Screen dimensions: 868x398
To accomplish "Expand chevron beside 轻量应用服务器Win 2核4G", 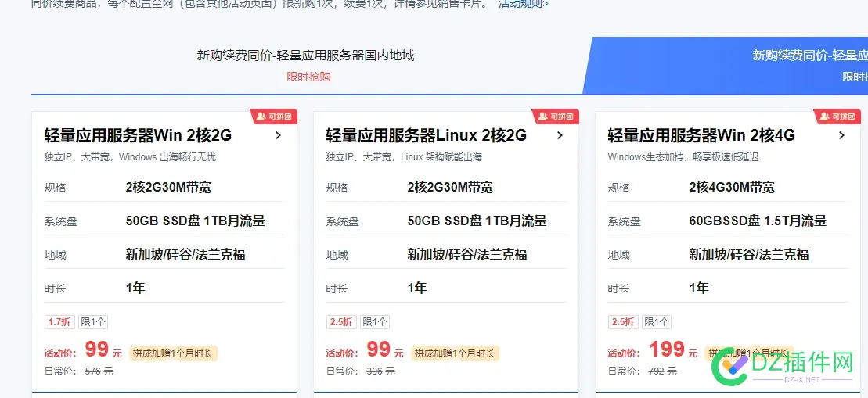I will [x=841, y=135].
